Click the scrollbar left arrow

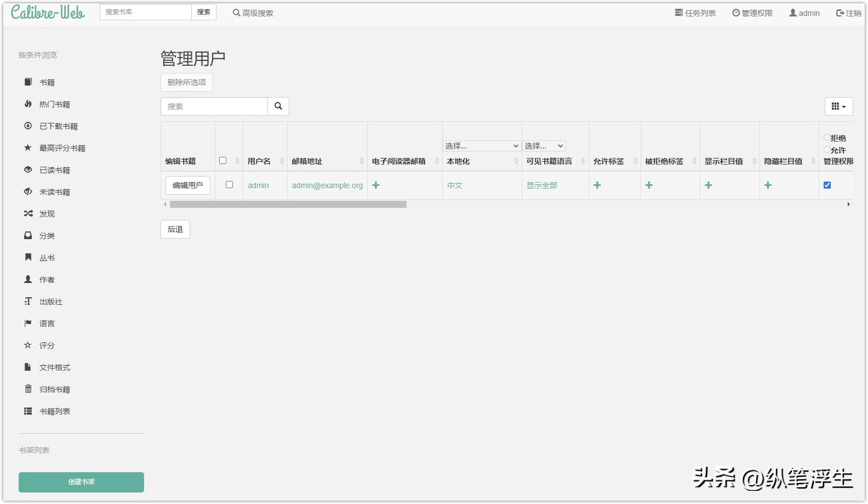[165, 204]
